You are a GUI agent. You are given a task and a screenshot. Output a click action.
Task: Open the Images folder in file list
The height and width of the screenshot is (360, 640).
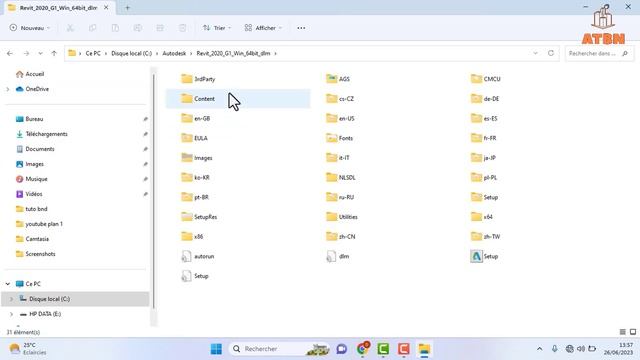[x=197, y=158]
